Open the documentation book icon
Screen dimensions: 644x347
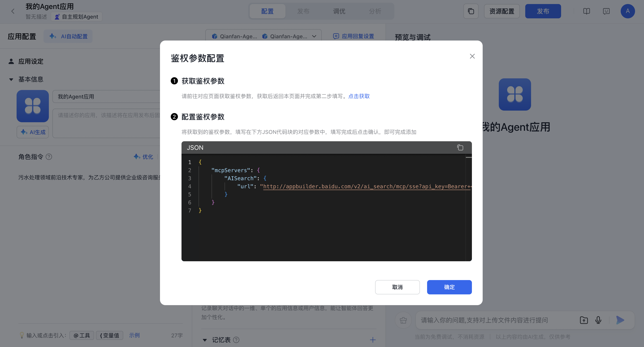coord(586,11)
